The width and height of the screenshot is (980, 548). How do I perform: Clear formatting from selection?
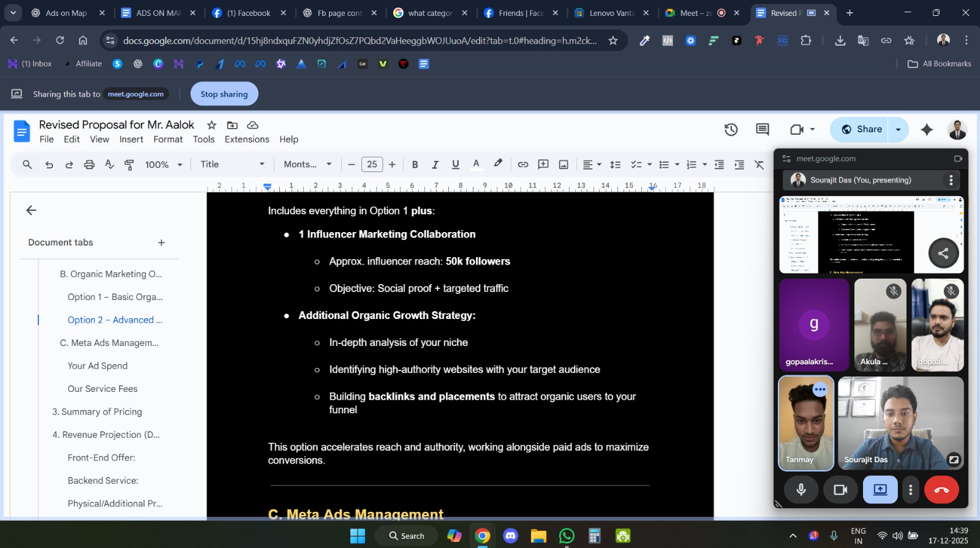(x=759, y=164)
